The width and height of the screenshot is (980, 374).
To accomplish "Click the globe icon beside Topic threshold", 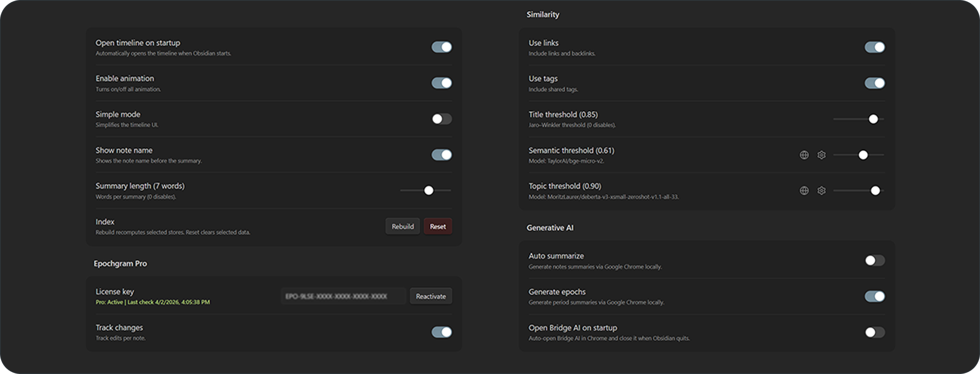I will 804,190.
